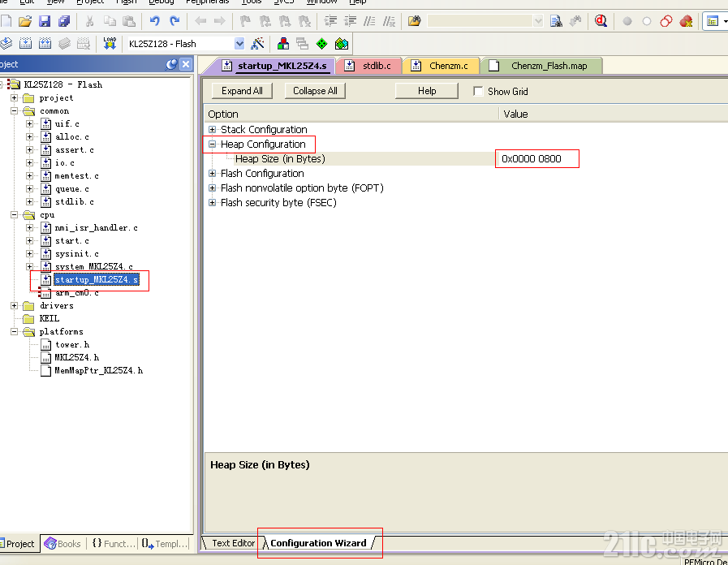Expand Flash nonvolatile option byte (FOPT)
Image resolution: width=728 pixels, height=565 pixels.
(x=212, y=188)
